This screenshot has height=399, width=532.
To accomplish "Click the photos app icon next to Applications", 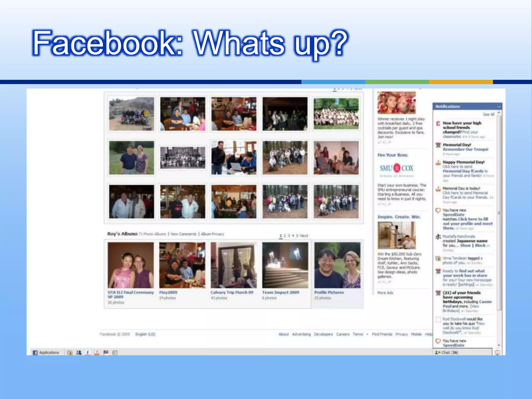I will click(x=70, y=353).
